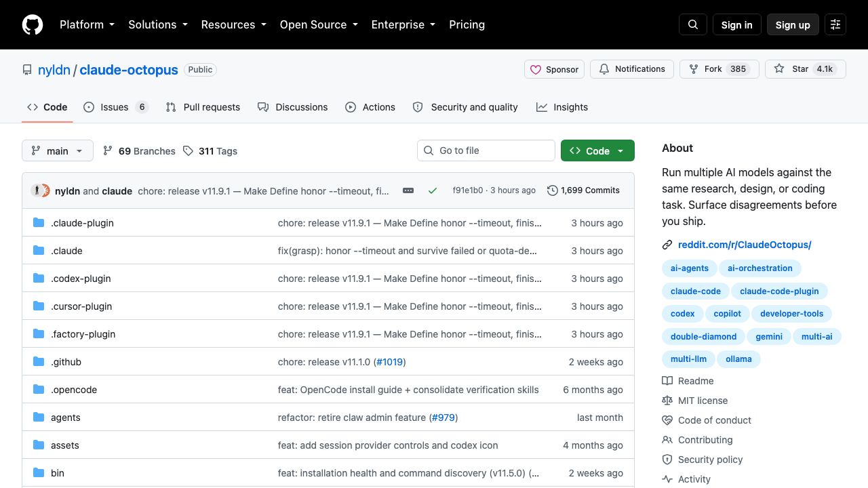The image size is (868, 488).
Task: Open the Insights tab
Action: pos(562,107)
